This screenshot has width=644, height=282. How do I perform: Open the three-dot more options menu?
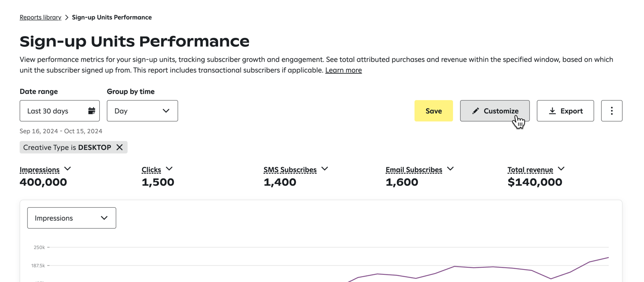tap(612, 111)
